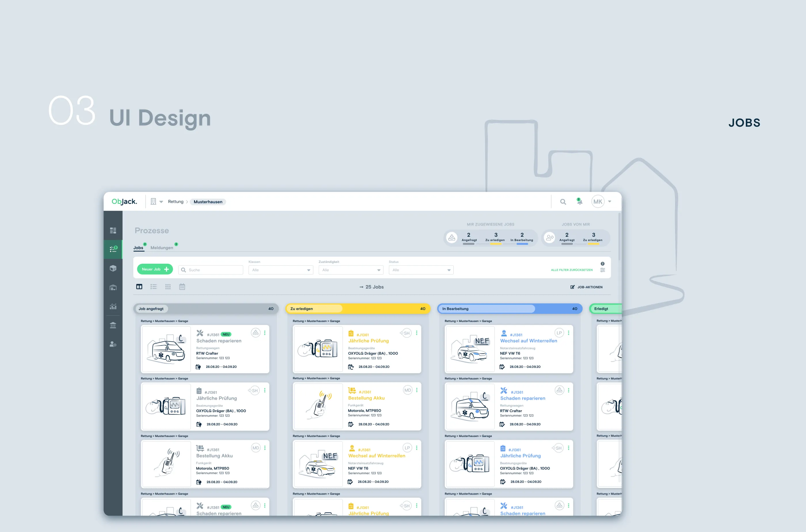
Task: Open the filter settings sliders icon
Action: click(602, 270)
